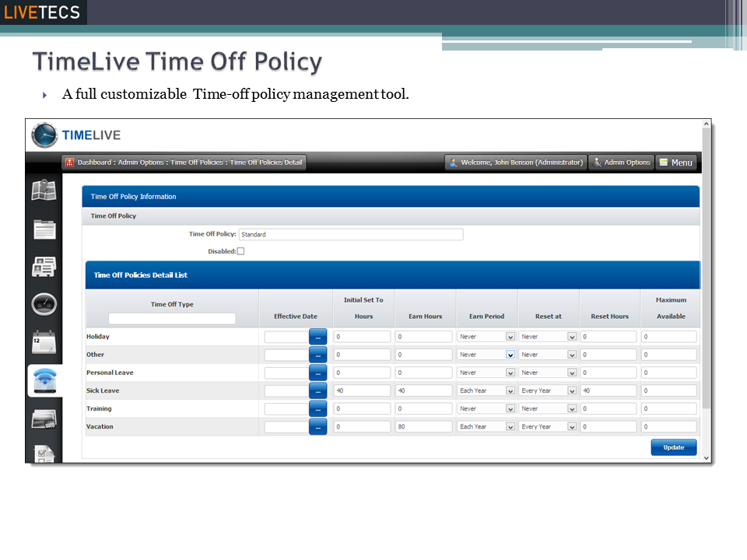Click Vacation Earn Hours field showing 80
Image resolution: width=747 pixels, height=560 pixels.
[x=423, y=427]
